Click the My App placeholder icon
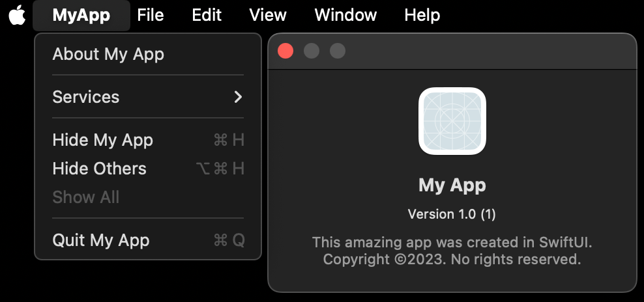Screen dimensions: 644x302 point(452,121)
